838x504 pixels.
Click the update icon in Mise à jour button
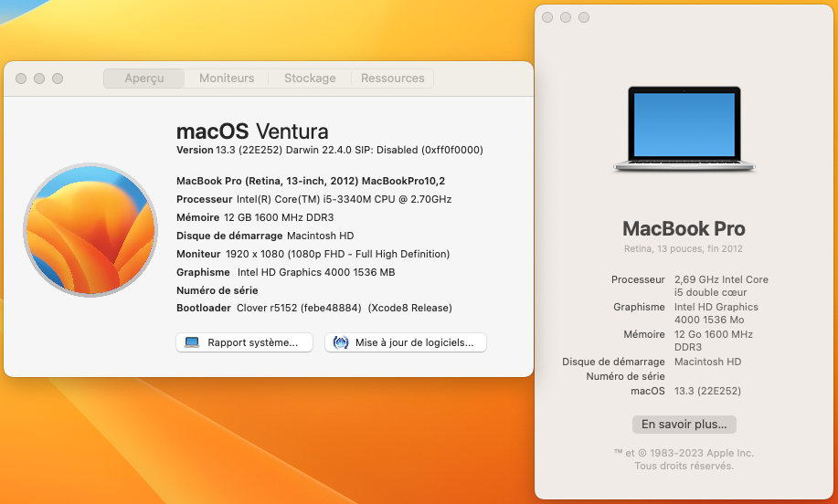pyautogui.click(x=341, y=342)
